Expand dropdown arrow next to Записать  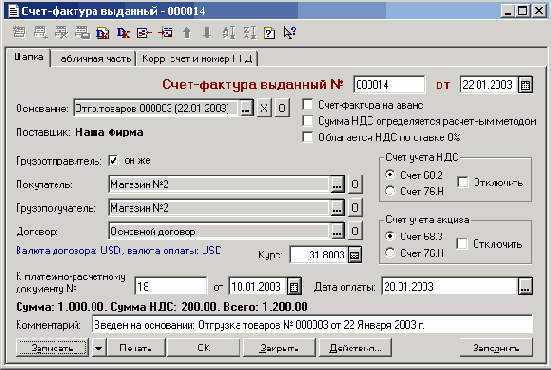point(99,348)
